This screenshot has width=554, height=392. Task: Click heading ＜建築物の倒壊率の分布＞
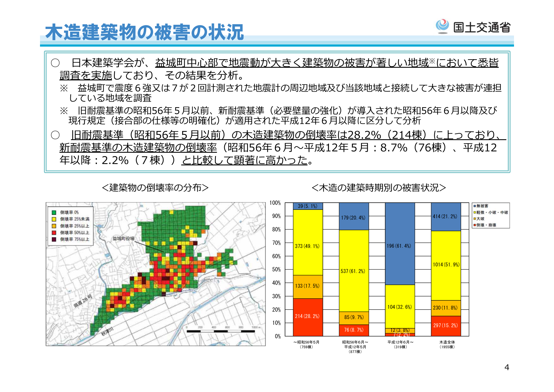[x=155, y=188]
